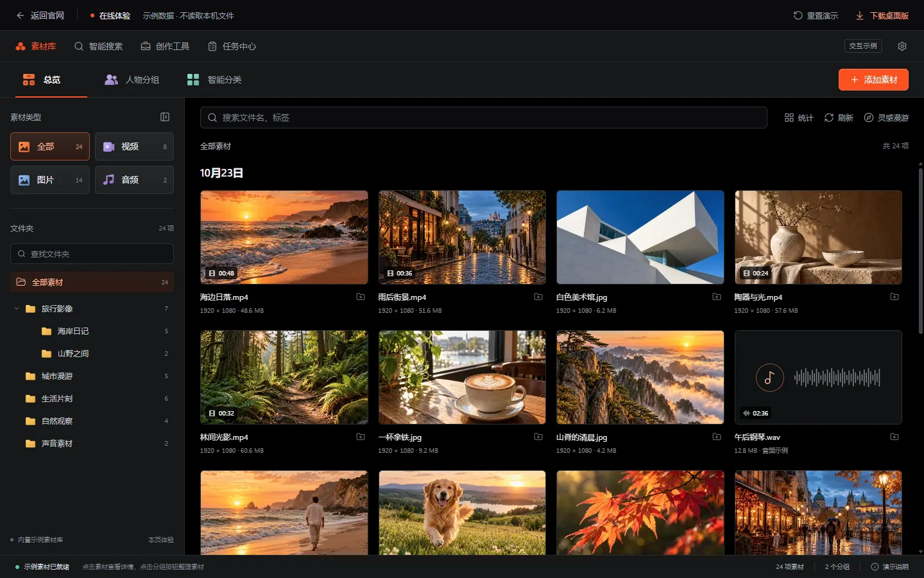
Task: Filter by 音频 type
Action: [134, 180]
